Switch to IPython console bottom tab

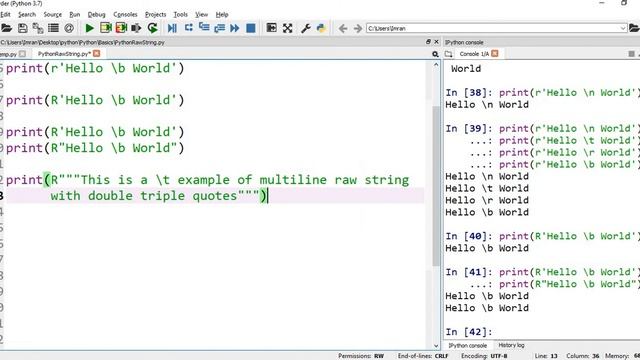point(468,345)
